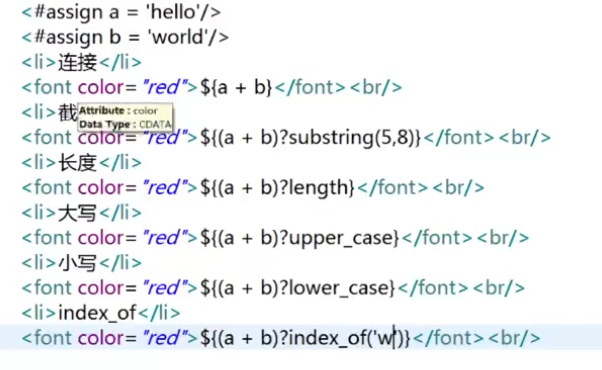Click the "Attribute : color" tooltip
Image resolution: width=602 pixels, height=370 pixels.
pos(125,117)
